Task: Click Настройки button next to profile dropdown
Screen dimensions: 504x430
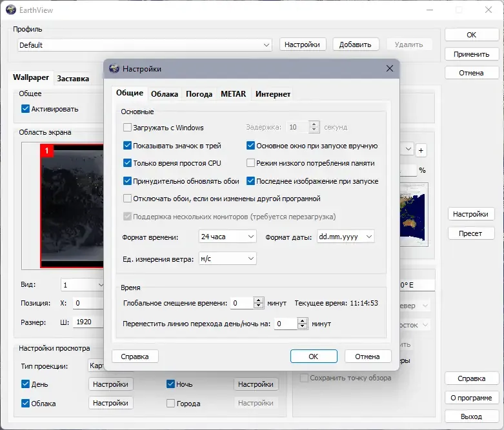Action: coord(302,44)
